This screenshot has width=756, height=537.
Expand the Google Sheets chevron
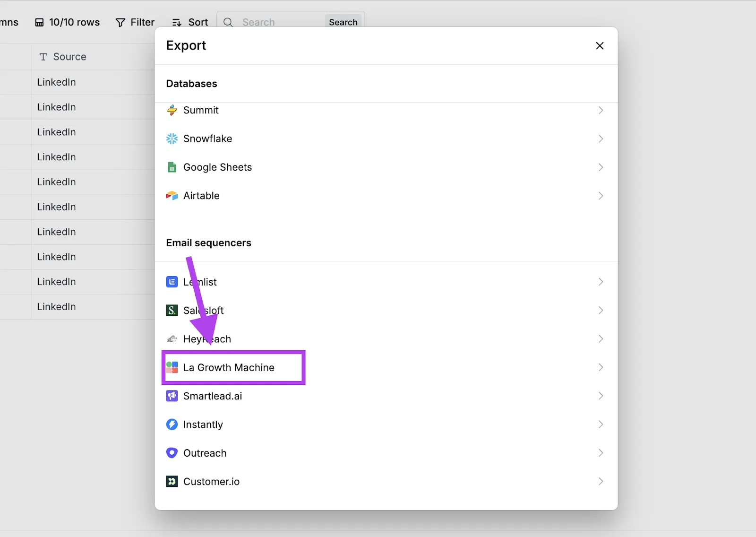[601, 167]
